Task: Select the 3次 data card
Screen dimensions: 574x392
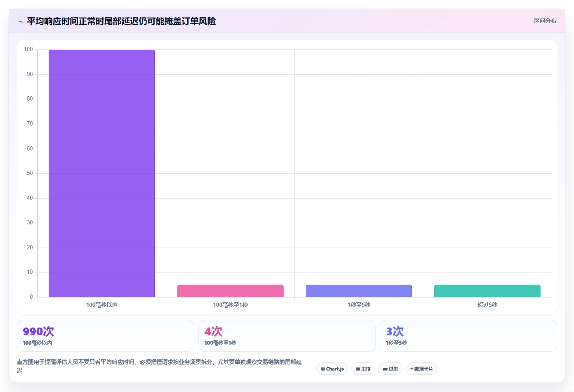Action: pyautogui.click(x=468, y=336)
